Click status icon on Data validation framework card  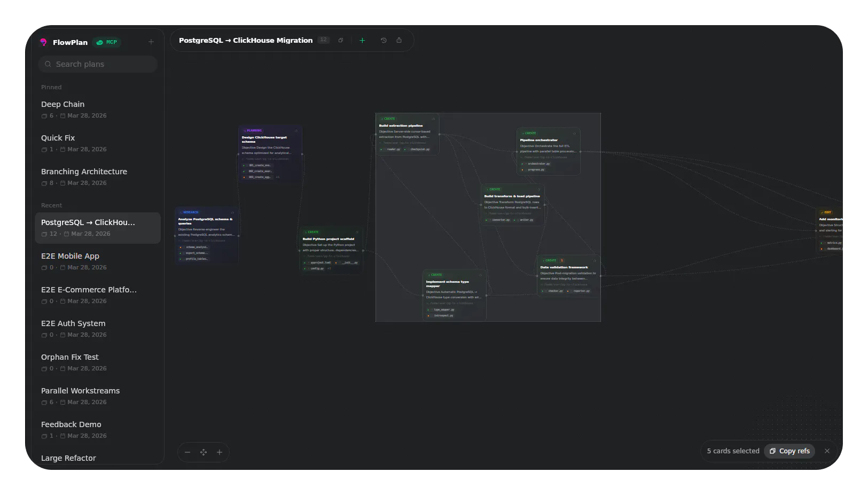[595, 260]
